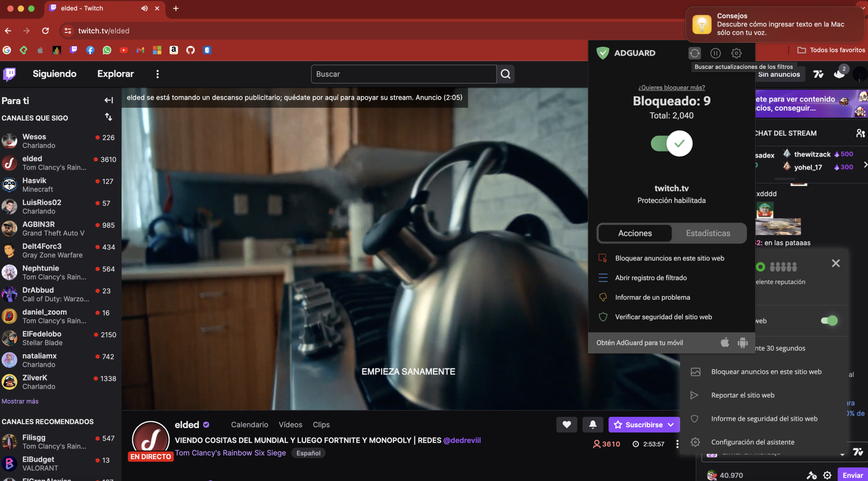Open sort options for followed channels
This screenshot has width=868, height=481.
point(108,117)
